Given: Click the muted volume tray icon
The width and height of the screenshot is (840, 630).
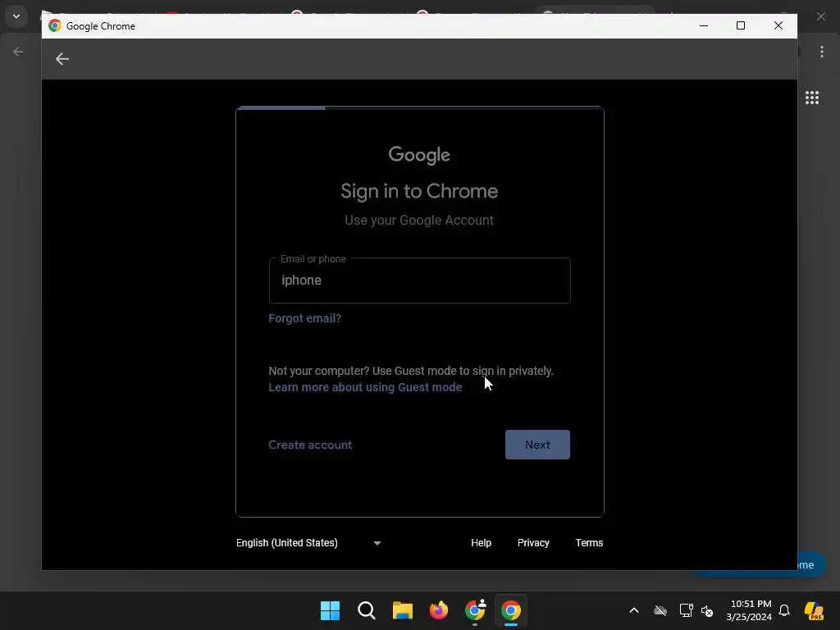Looking at the screenshot, I should point(707,610).
